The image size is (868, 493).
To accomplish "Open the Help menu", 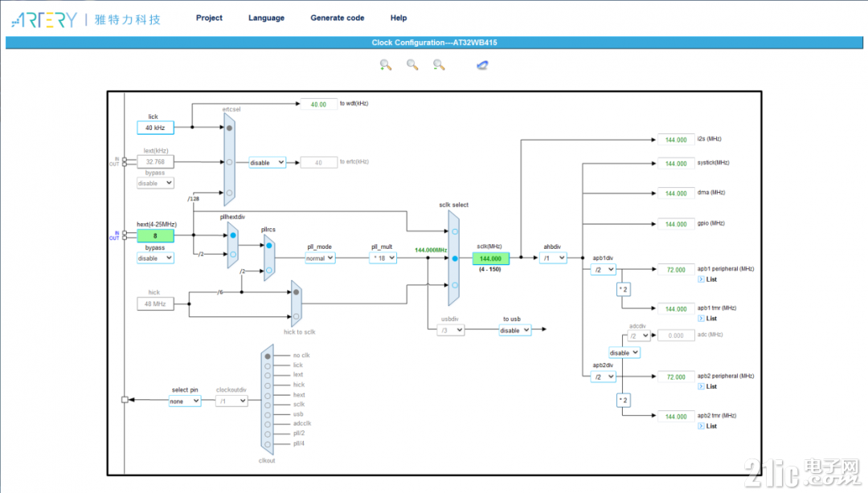I will tap(399, 18).
